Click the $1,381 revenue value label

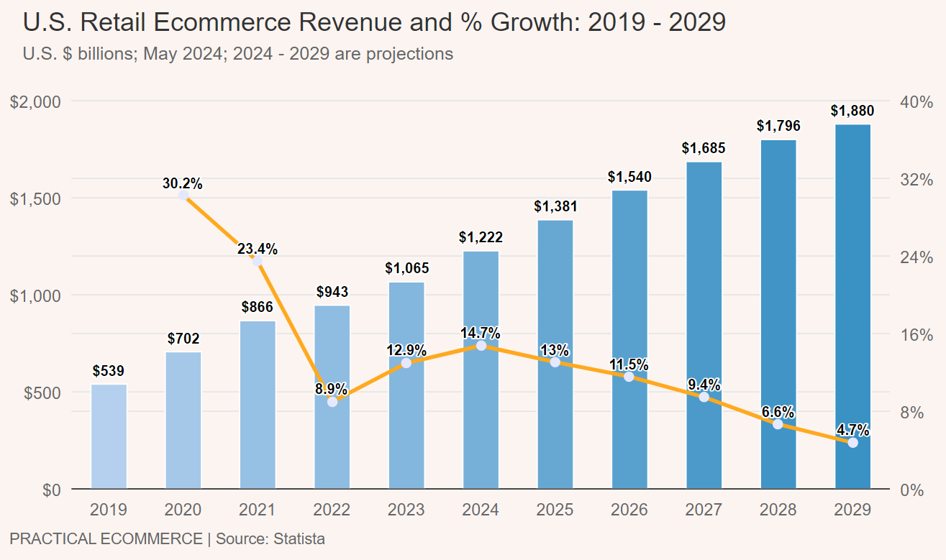click(x=555, y=207)
